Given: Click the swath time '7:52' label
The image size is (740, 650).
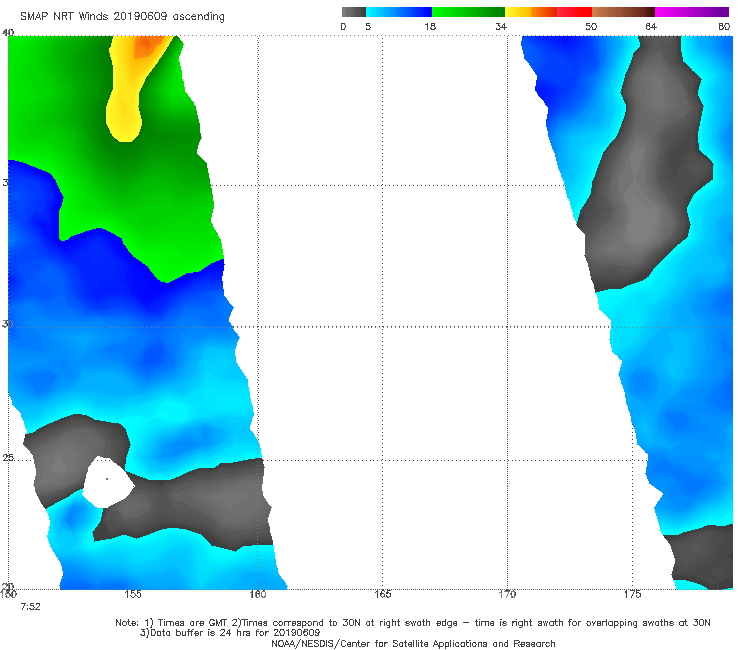Looking at the screenshot, I should click(x=30, y=607).
